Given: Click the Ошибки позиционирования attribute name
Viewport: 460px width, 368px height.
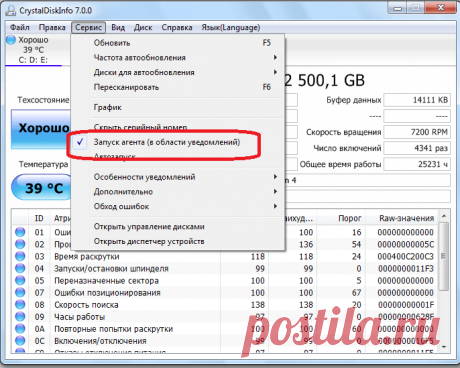Looking at the screenshot, I should click(x=107, y=292).
